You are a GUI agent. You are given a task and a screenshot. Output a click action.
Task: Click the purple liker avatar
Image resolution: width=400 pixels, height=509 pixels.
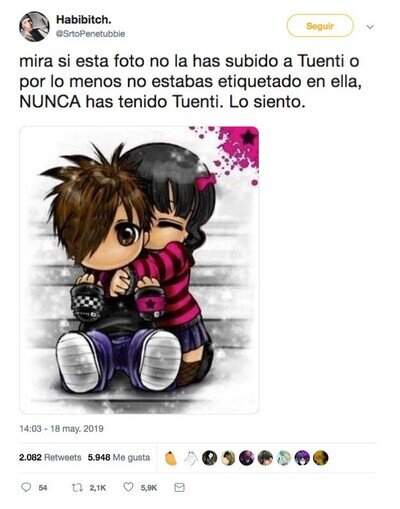click(x=302, y=458)
